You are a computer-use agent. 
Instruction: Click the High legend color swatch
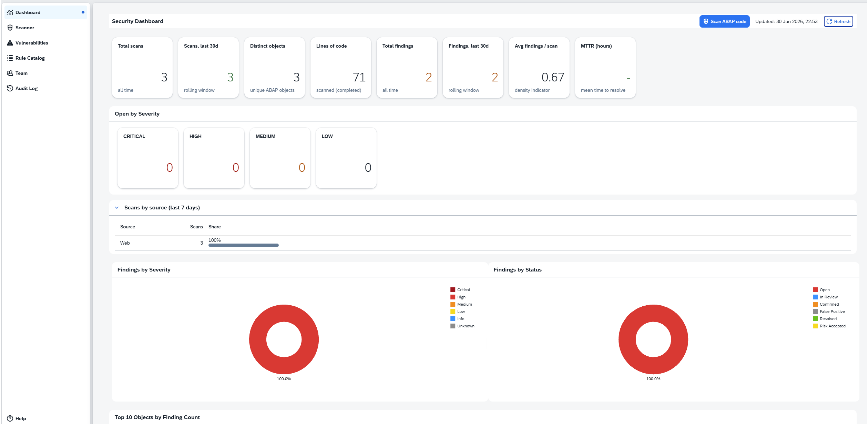click(x=453, y=297)
